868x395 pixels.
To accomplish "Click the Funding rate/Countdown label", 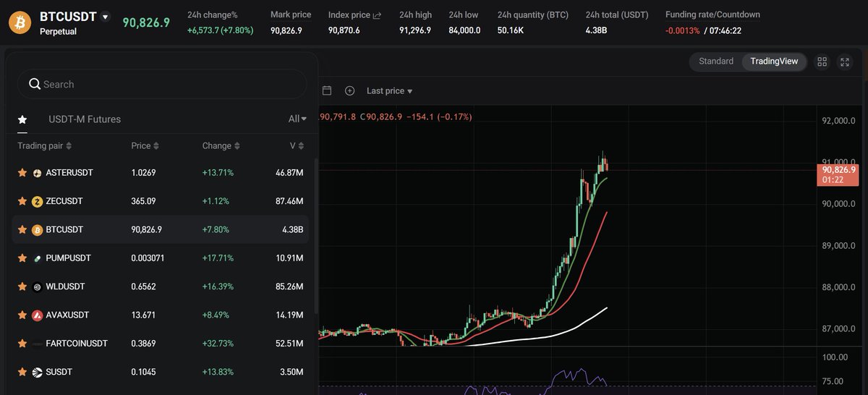I will tap(712, 15).
